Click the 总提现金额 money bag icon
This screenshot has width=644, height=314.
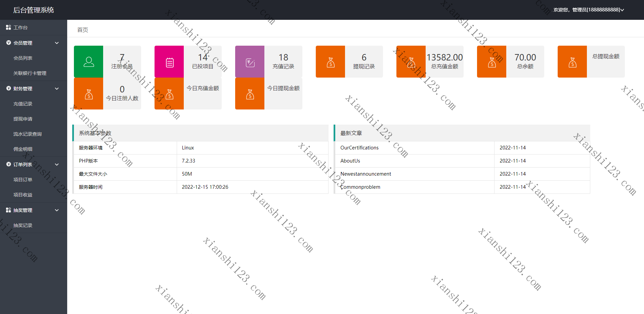tap(572, 62)
